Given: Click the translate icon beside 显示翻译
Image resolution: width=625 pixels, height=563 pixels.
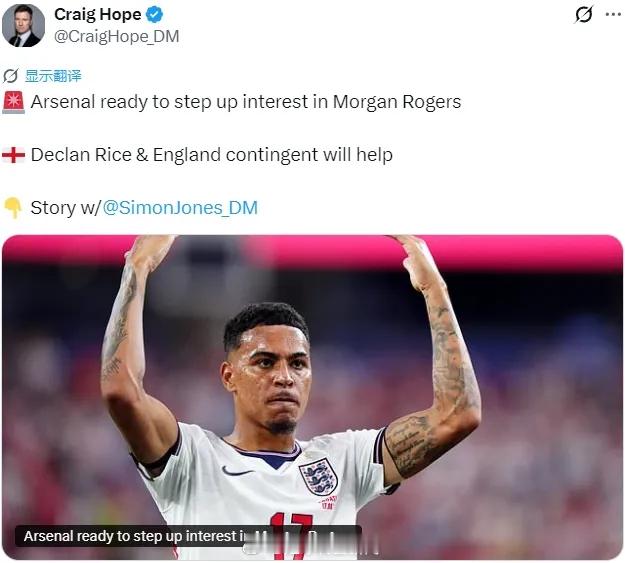Looking at the screenshot, I should 10,76.
